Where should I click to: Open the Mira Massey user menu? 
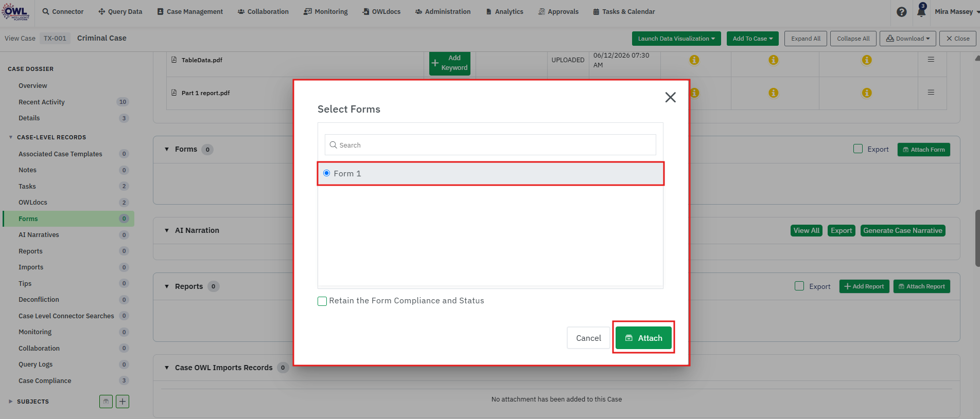957,11
